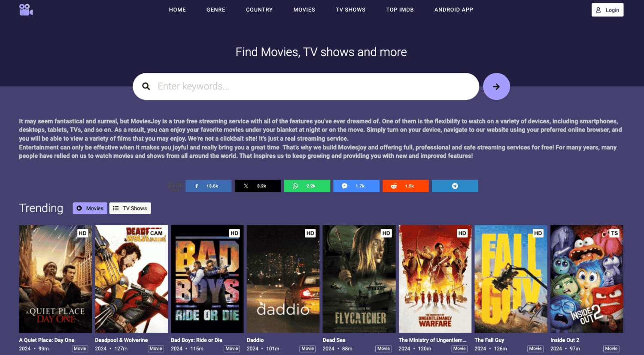Click the search magnifier icon

146,86
